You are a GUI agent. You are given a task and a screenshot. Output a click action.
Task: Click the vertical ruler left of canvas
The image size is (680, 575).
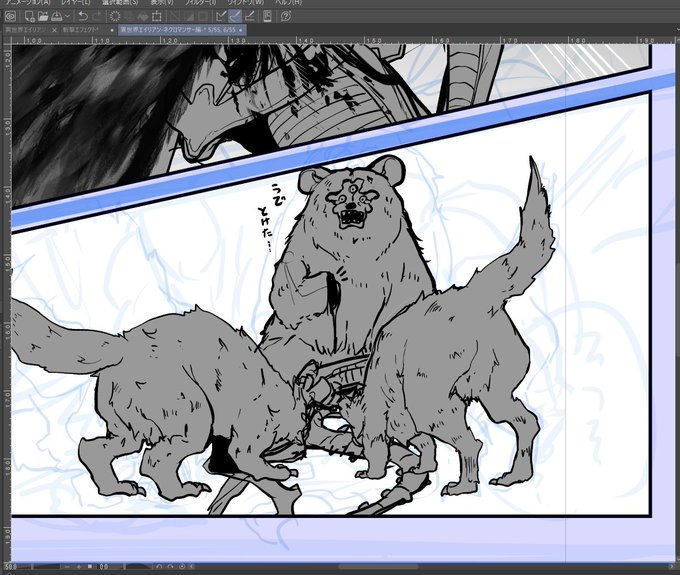[x=7, y=303]
